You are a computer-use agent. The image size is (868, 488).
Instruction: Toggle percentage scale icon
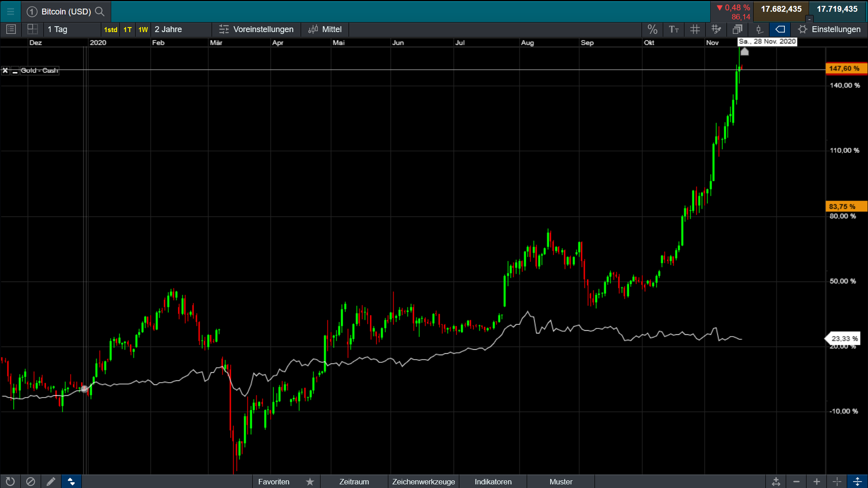[652, 29]
